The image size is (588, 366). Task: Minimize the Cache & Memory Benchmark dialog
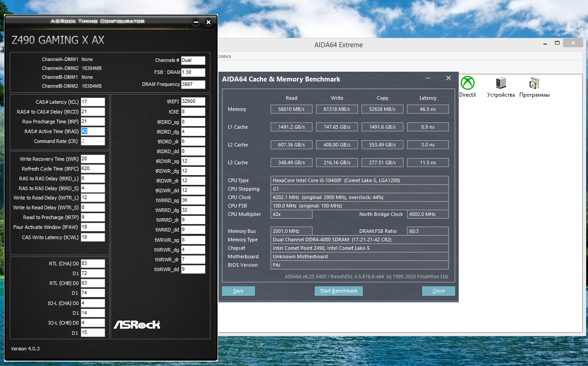pos(428,78)
